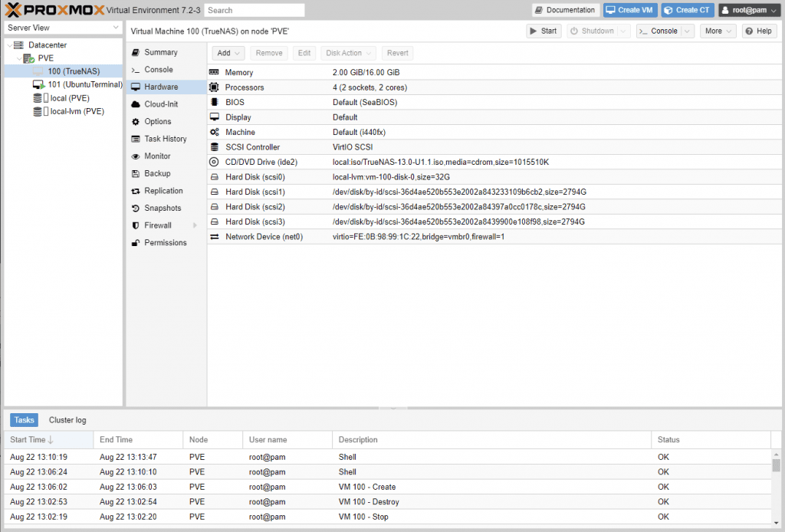Click the Edit hardware button
785x532 pixels.
point(304,53)
